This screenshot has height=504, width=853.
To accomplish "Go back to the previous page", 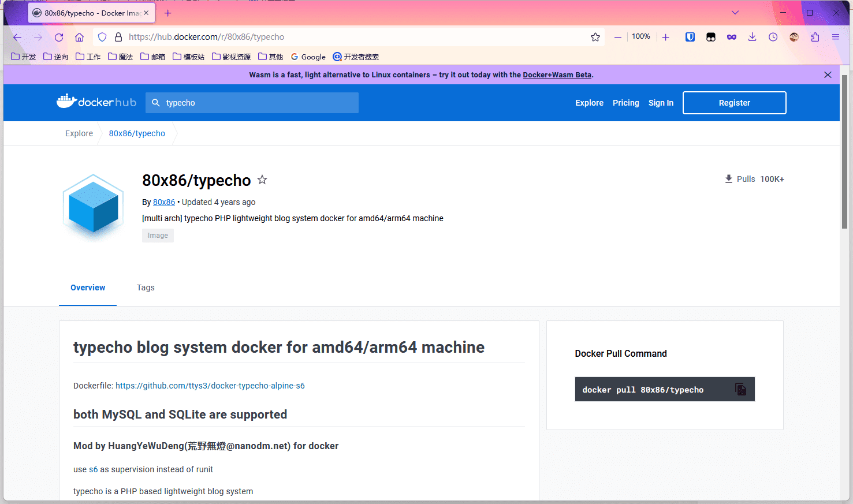I will [17, 37].
